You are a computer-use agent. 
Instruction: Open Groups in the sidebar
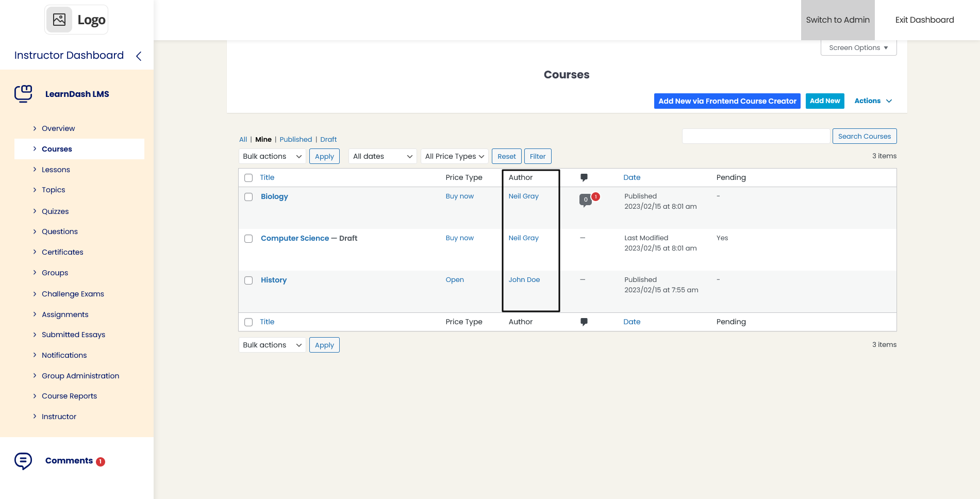click(55, 273)
